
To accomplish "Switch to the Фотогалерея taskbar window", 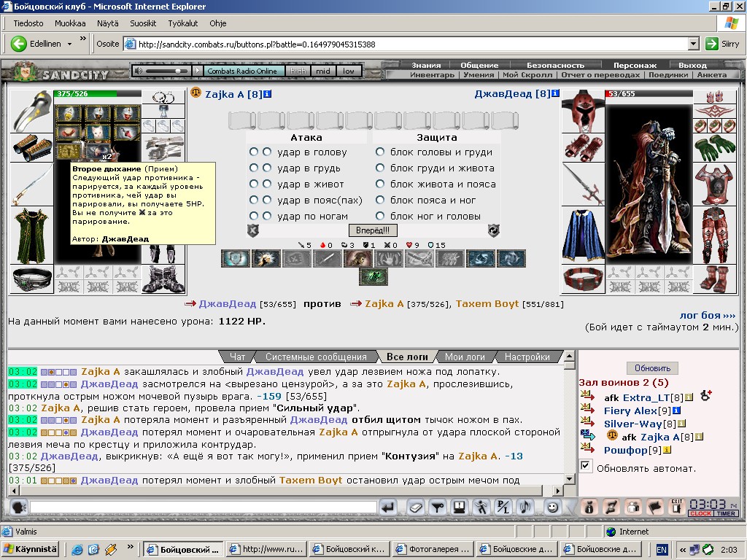I will coord(433,550).
